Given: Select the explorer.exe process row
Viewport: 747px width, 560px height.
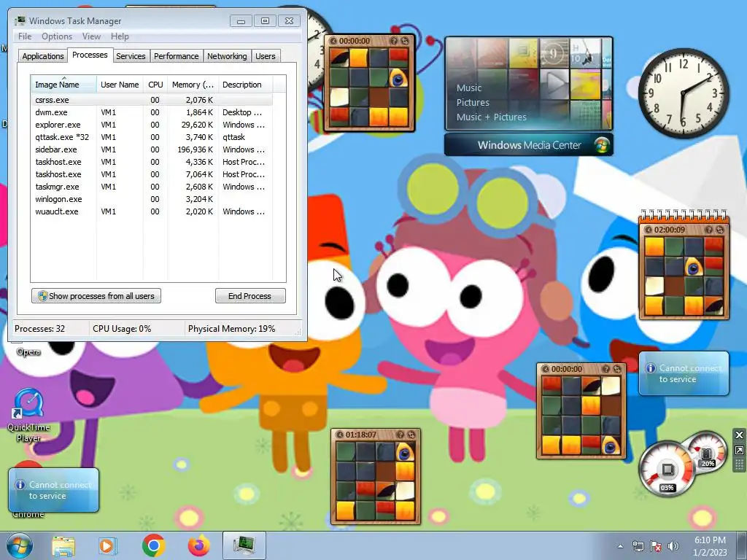Looking at the screenshot, I should [152, 125].
